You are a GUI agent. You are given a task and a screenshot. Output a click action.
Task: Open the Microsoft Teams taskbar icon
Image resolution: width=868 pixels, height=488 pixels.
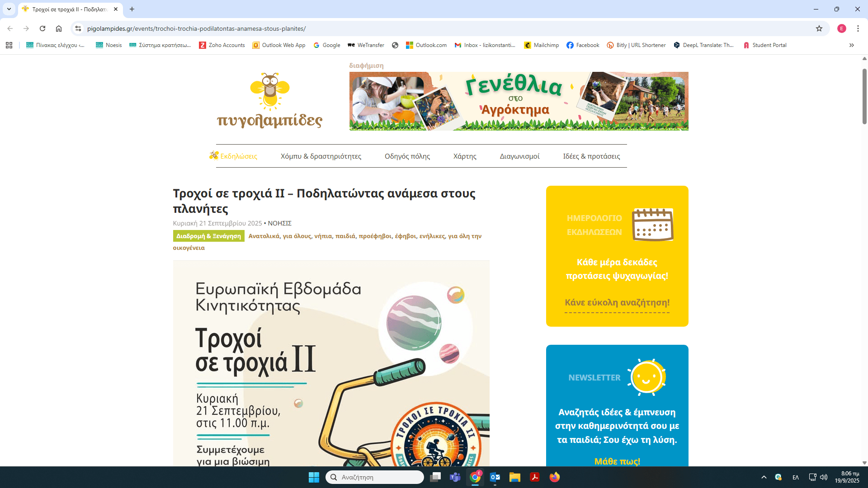(x=455, y=477)
